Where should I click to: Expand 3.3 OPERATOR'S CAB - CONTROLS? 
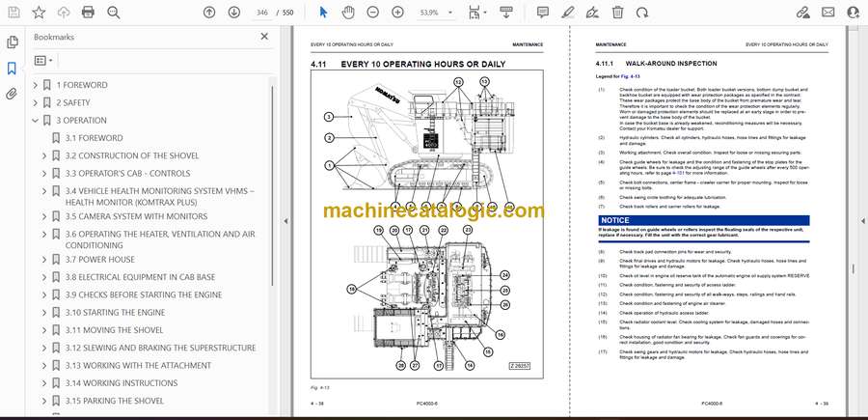(x=44, y=174)
